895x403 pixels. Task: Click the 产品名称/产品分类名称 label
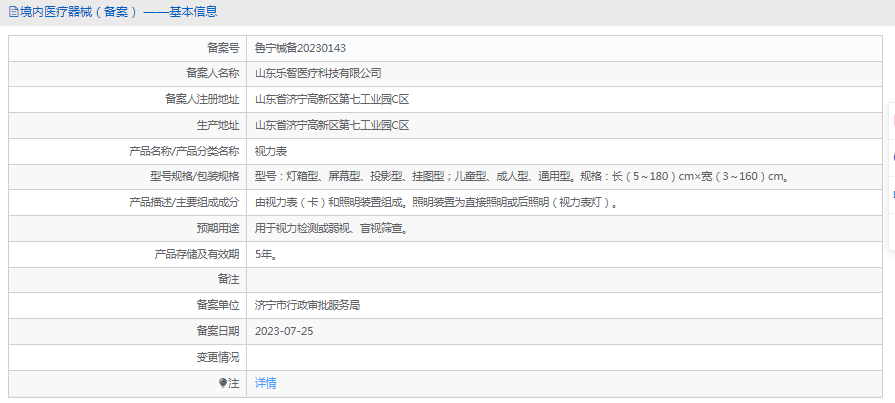tap(185, 151)
